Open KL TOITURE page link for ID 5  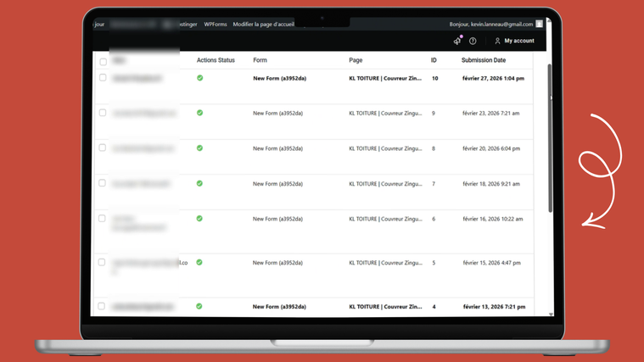(x=385, y=263)
